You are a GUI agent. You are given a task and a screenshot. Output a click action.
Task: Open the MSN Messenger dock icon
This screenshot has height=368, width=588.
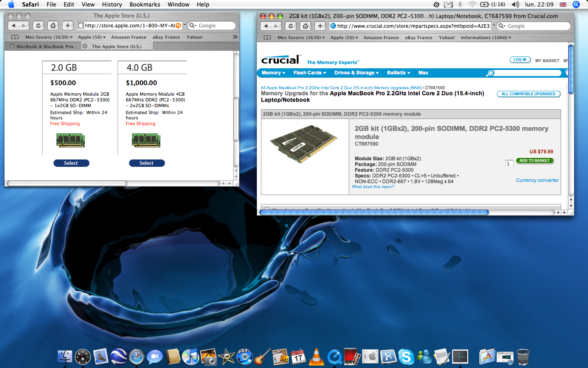coord(424,357)
